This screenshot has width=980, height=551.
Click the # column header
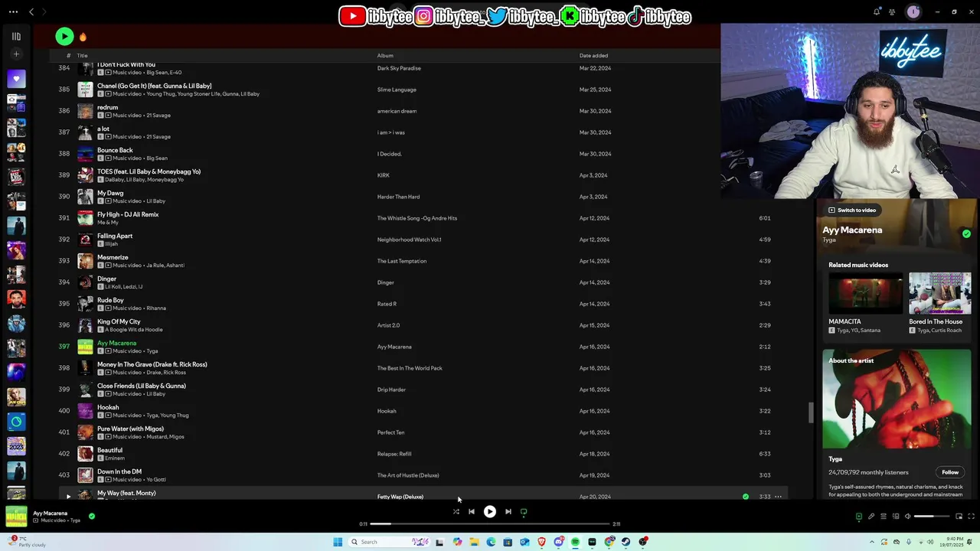click(68, 55)
